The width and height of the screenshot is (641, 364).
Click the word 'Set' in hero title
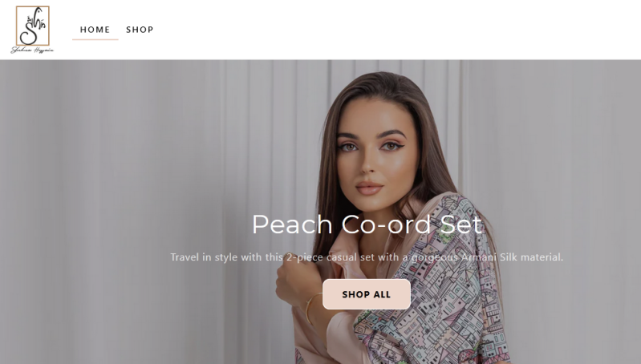coord(461,224)
